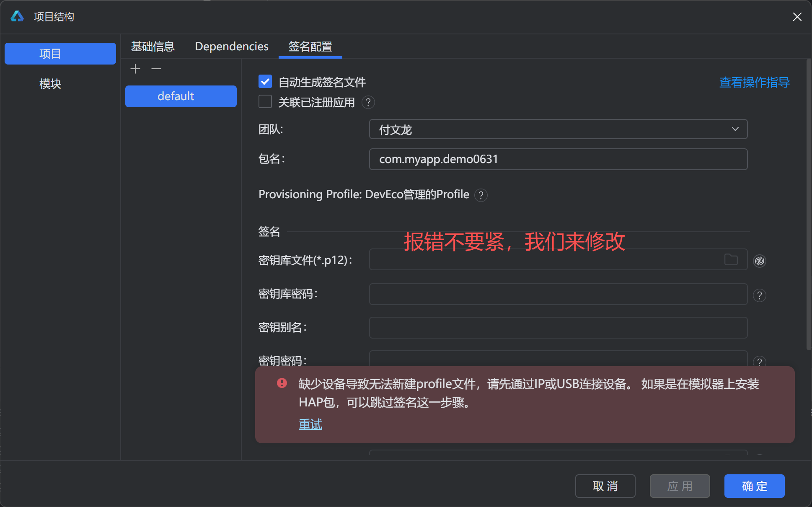Select 项目 in the left sidebar
This screenshot has width=812, height=507.
tap(60, 54)
